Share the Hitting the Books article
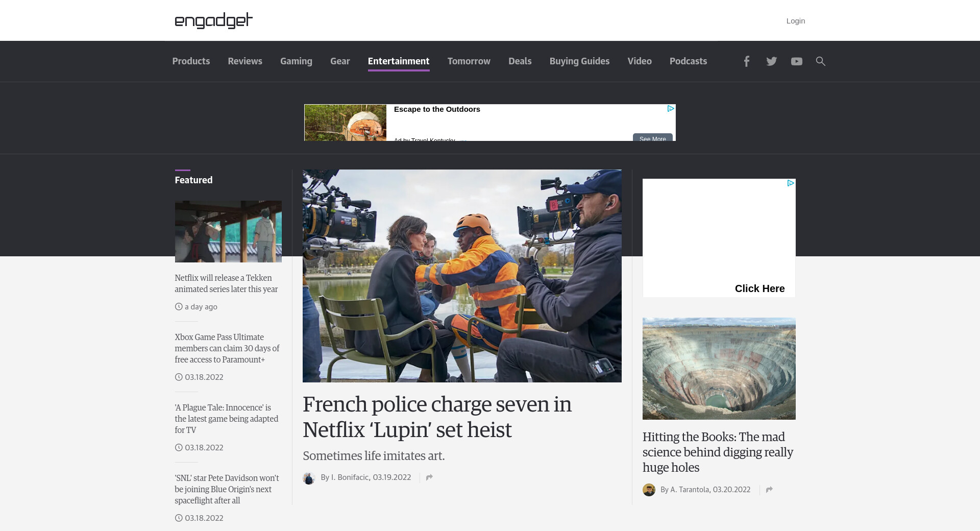The width and height of the screenshot is (980, 531). (769, 490)
